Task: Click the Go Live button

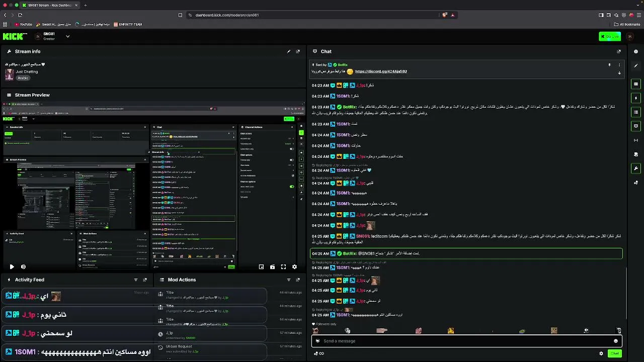Action: [x=610, y=36]
